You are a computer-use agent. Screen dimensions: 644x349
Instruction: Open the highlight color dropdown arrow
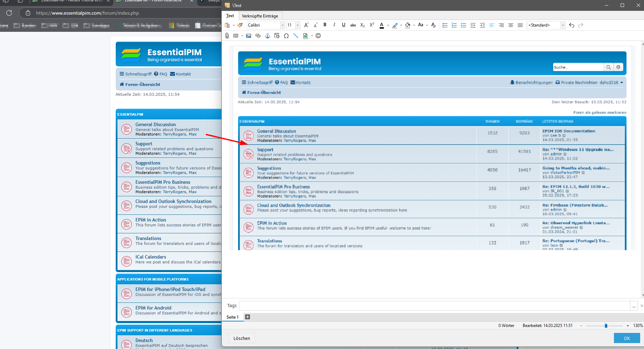tap(401, 25)
